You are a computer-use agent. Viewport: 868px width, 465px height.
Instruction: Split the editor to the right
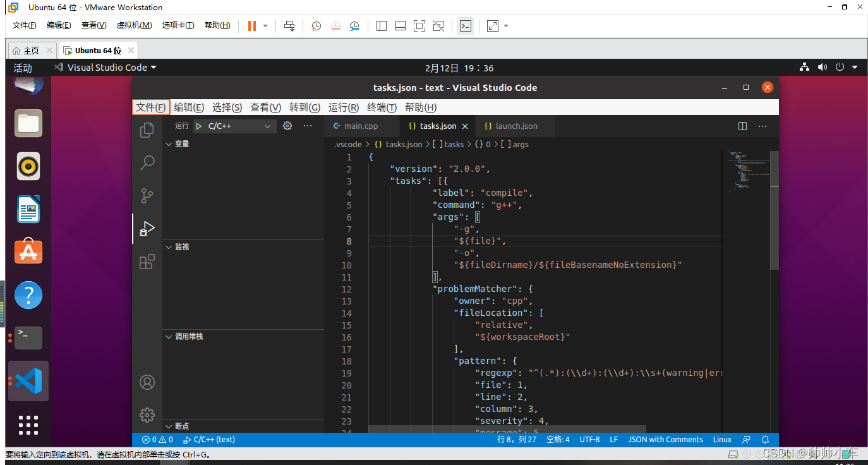743,126
